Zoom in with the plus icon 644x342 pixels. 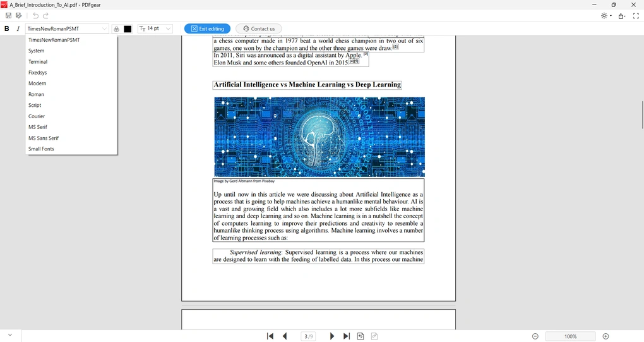pyautogui.click(x=605, y=336)
